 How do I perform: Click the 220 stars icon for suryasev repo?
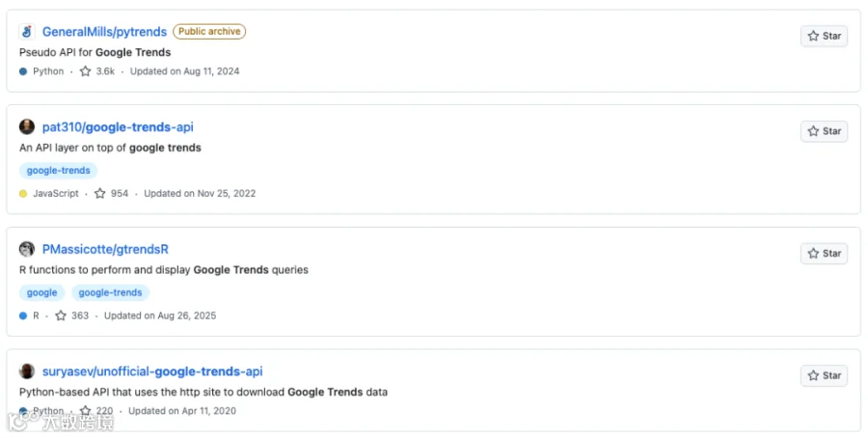85,411
